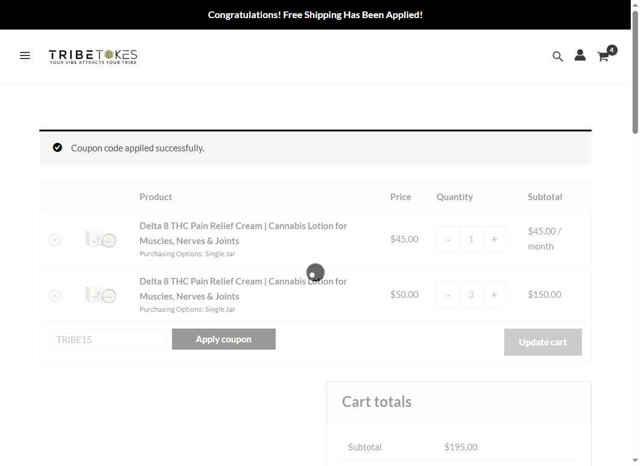This screenshot has height=466, width=640.
Task: Open the search magnifier icon
Action: pos(558,56)
